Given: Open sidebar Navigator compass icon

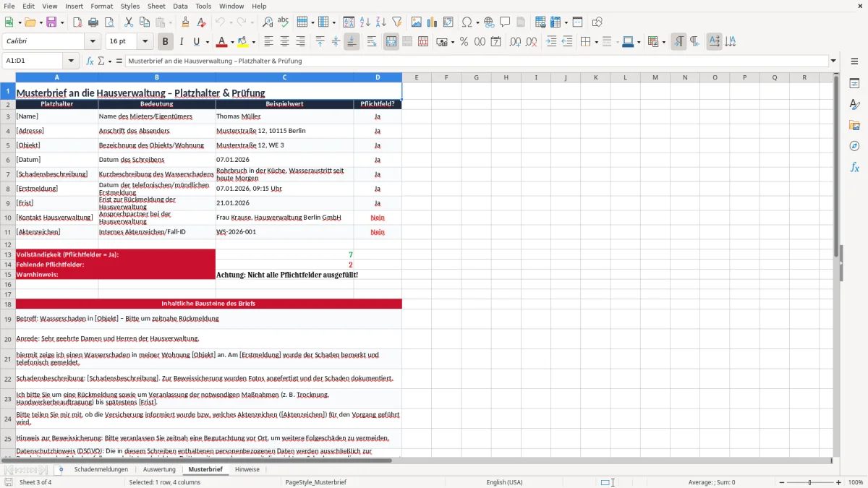Looking at the screenshot, I should (x=854, y=146).
